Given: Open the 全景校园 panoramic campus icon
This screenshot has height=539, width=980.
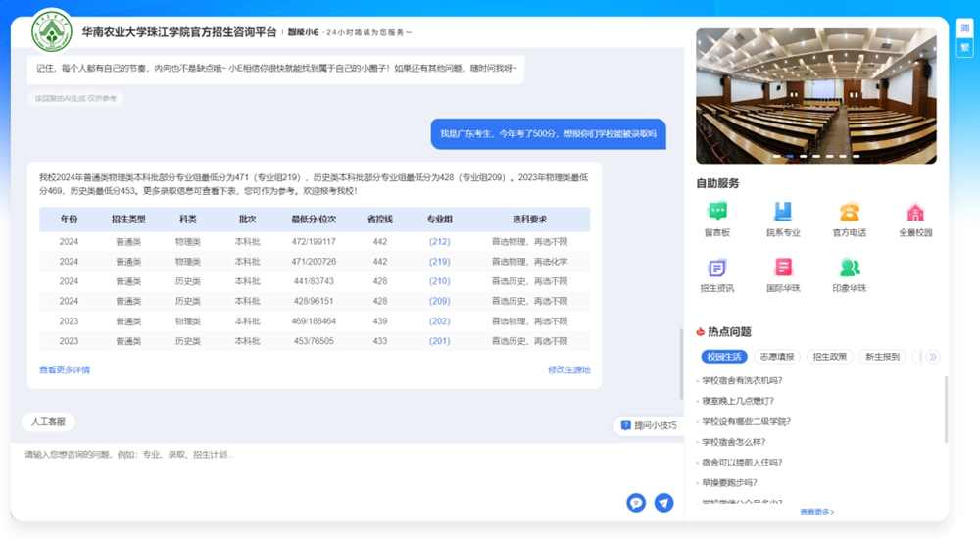Looking at the screenshot, I should pyautogui.click(x=914, y=213).
